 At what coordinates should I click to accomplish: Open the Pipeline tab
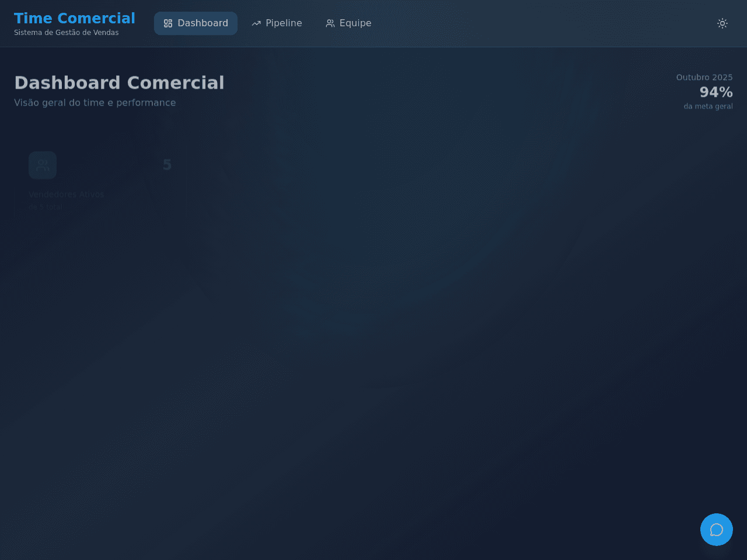(277, 23)
